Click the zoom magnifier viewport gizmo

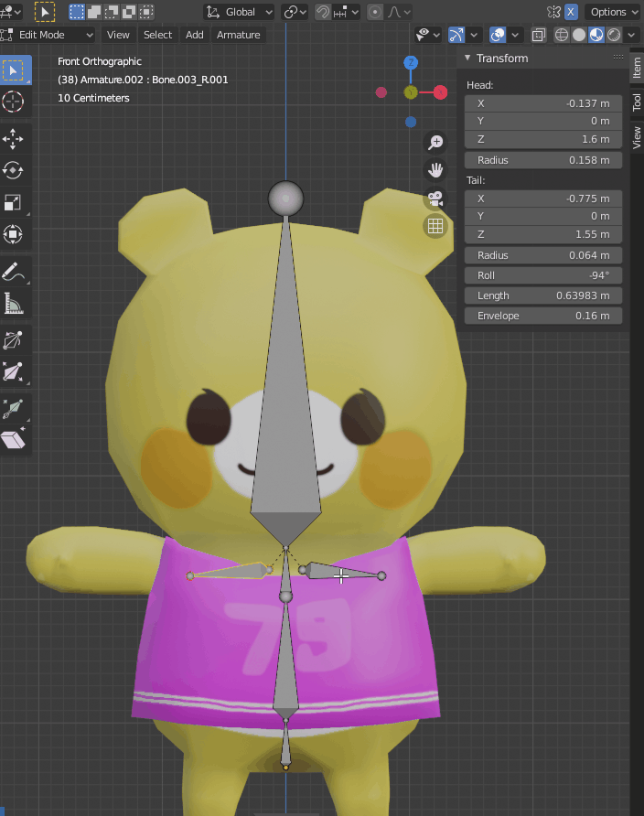[x=435, y=142]
